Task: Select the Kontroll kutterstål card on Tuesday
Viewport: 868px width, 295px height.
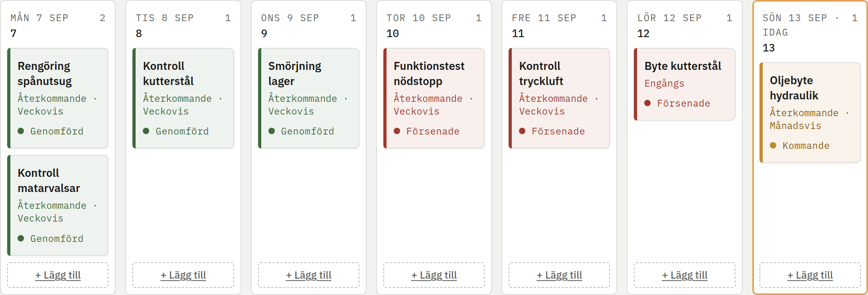Action: (x=183, y=98)
